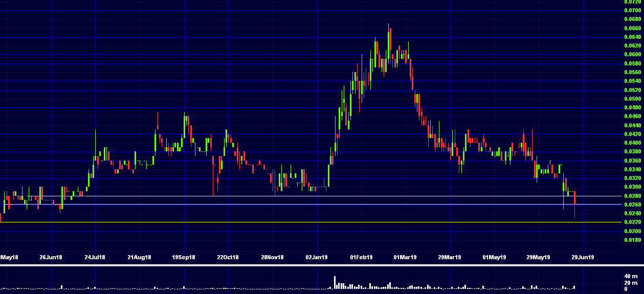Click the 0.0300 price axis label
This screenshot has height=294, width=644.
coord(633,187)
